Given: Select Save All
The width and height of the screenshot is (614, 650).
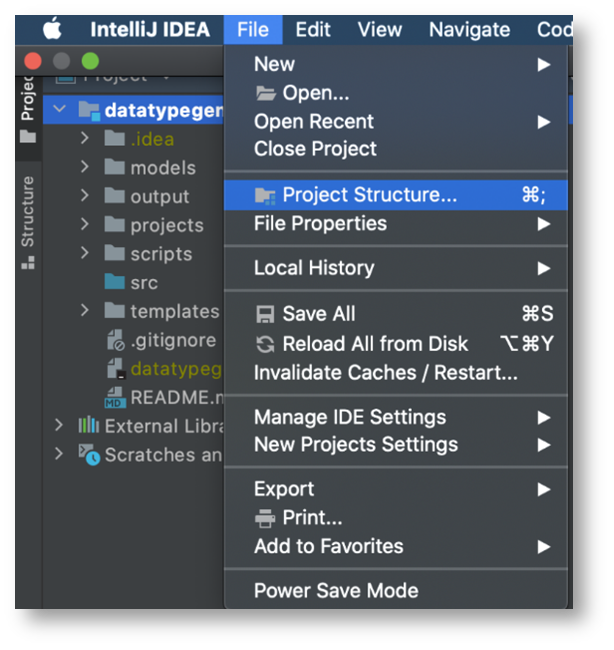Looking at the screenshot, I should point(396,314).
